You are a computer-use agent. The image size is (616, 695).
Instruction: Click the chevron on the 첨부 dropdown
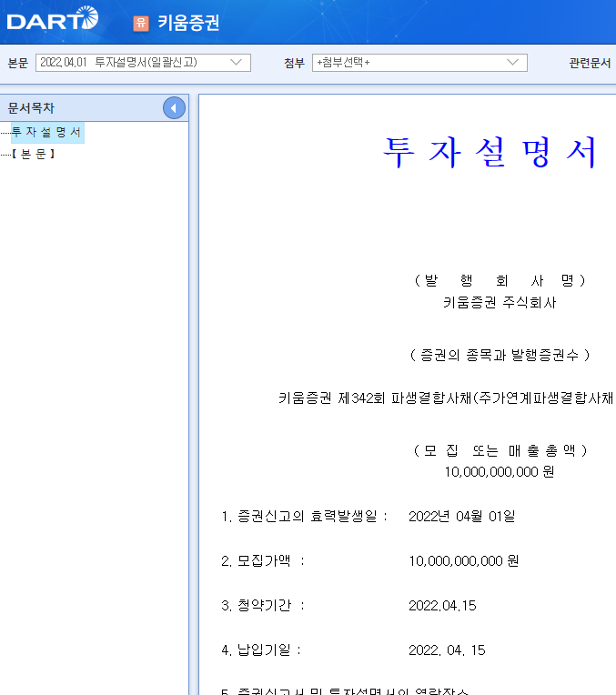(x=512, y=63)
